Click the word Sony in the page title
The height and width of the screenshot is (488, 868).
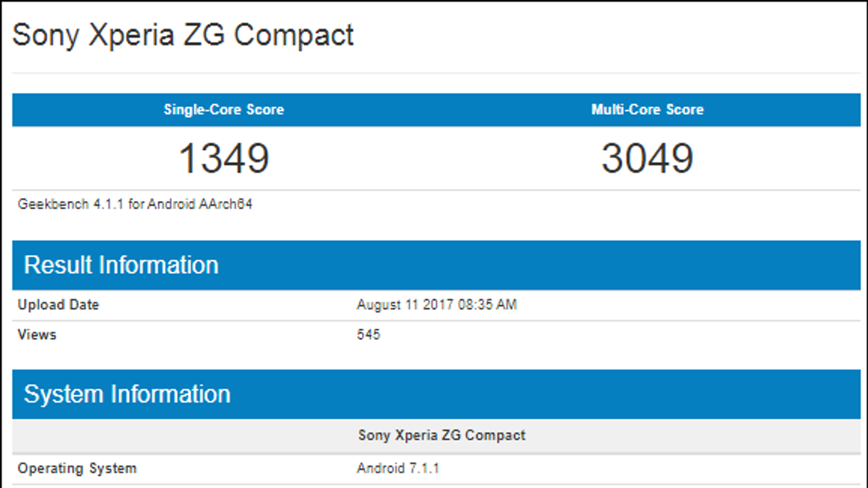[46, 36]
